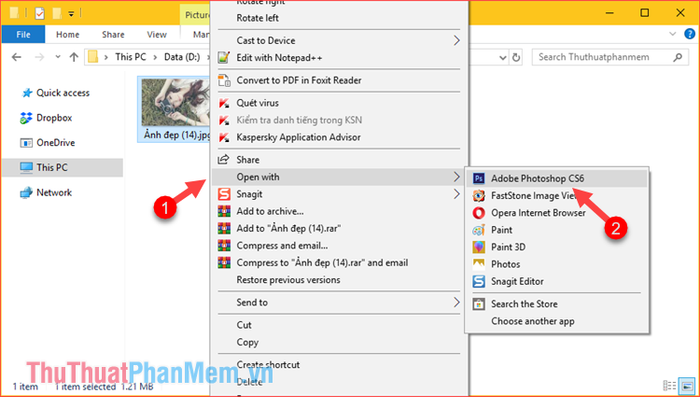The image size is (700, 397).
Task: Click the Snagit Editor icon
Action: pyautogui.click(x=479, y=282)
